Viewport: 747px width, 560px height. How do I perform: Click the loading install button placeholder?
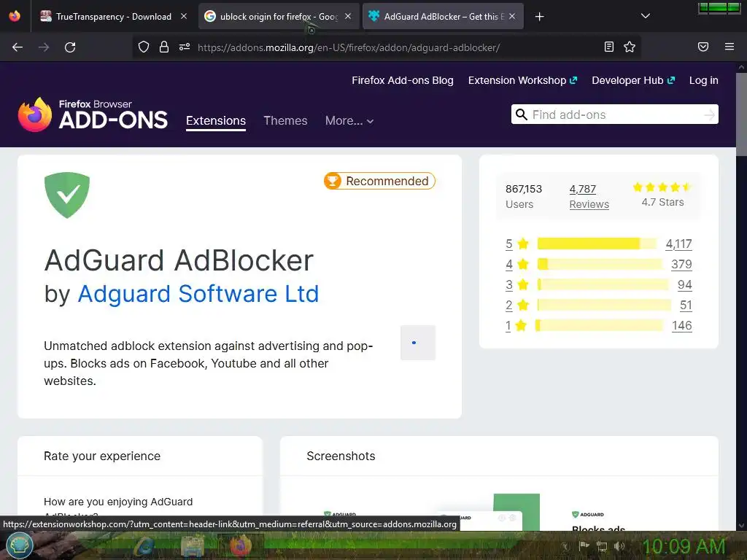click(x=418, y=343)
